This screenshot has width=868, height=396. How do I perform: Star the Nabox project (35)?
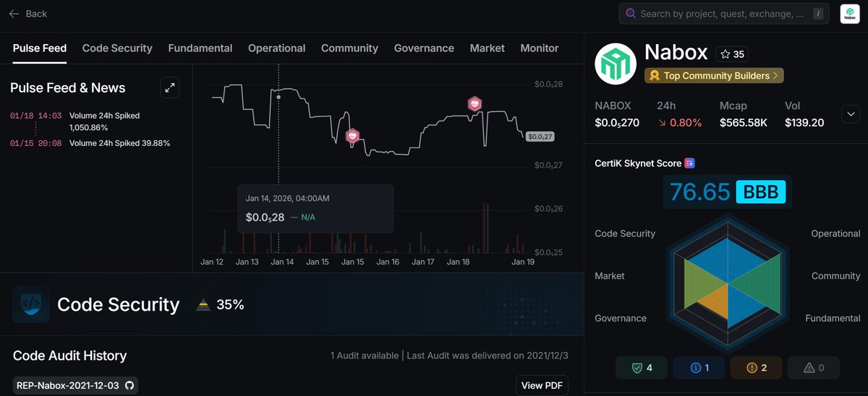[x=732, y=54]
